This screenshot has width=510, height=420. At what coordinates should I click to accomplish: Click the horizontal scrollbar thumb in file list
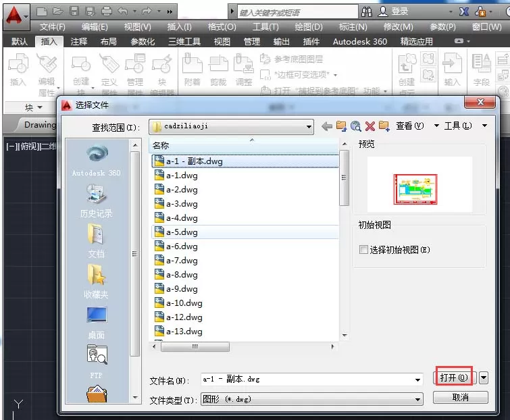[x=195, y=346]
